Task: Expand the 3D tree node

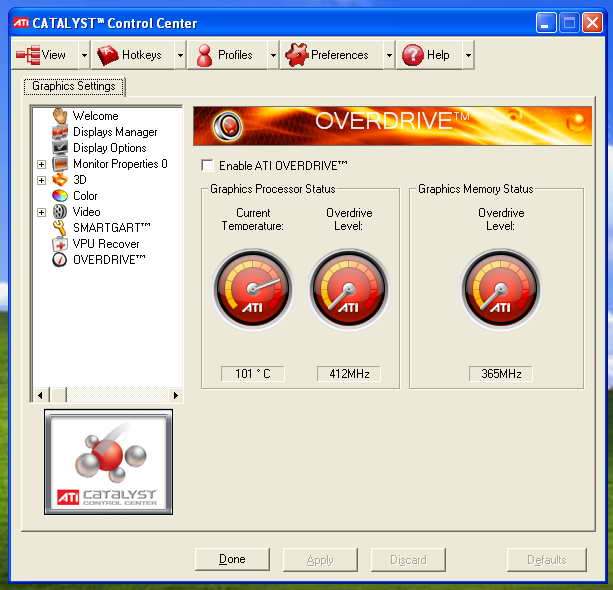Action: point(41,180)
